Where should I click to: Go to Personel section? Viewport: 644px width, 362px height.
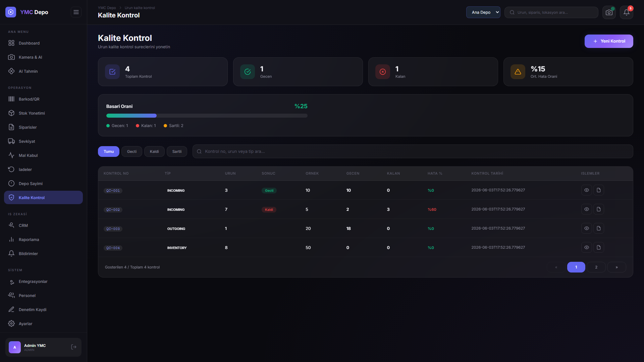[43, 296]
